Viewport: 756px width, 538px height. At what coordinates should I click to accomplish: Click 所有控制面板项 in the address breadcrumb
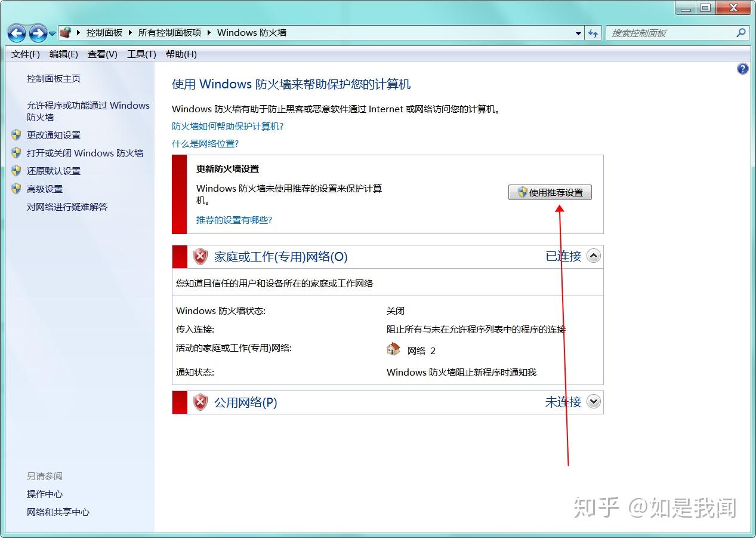click(170, 33)
